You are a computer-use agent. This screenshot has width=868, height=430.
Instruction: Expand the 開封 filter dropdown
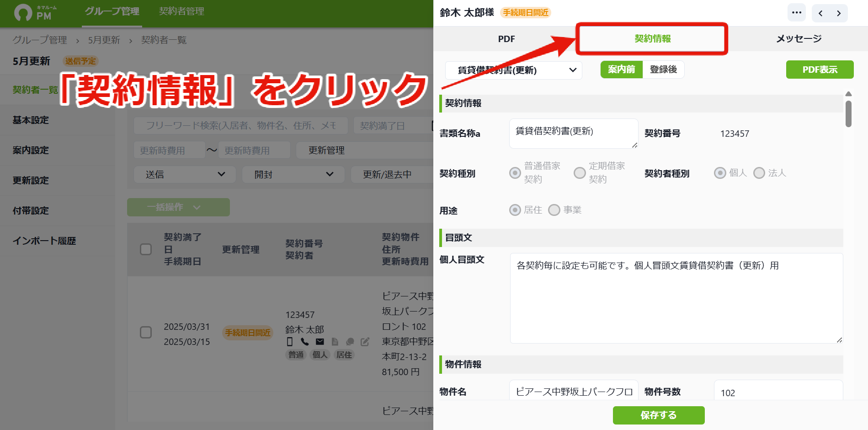point(293,174)
